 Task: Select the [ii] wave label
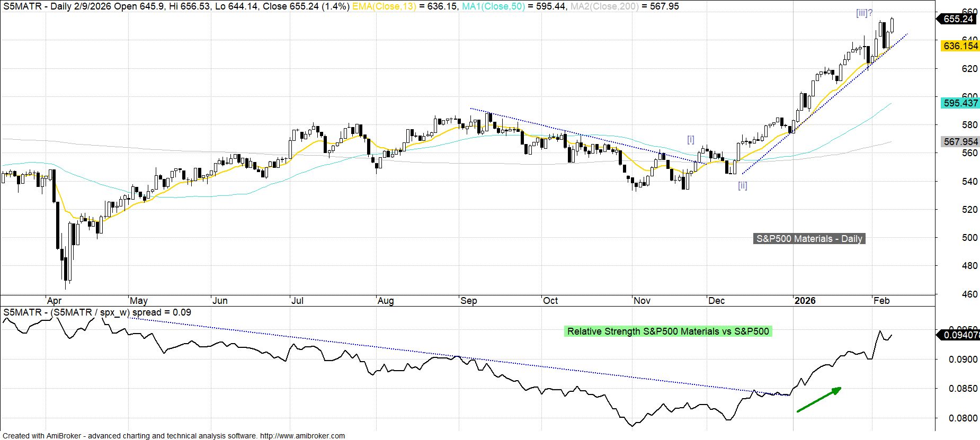(x=742, y=185)
